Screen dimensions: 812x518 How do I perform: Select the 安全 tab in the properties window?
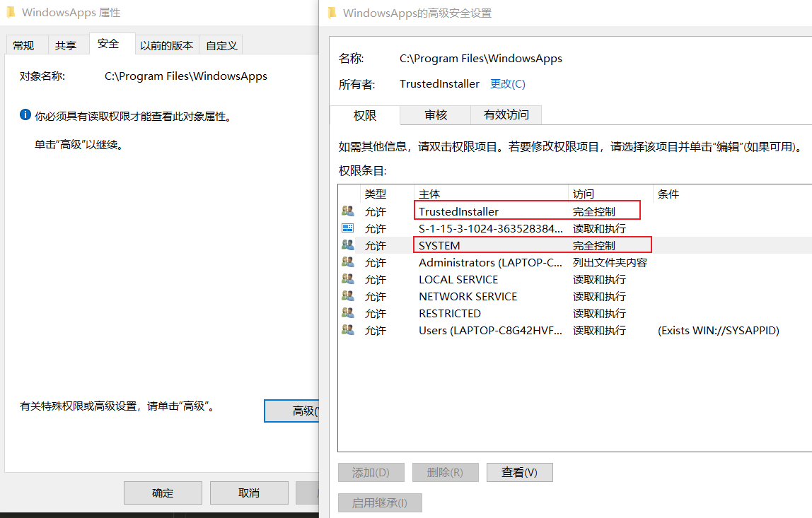click(112, 44)
